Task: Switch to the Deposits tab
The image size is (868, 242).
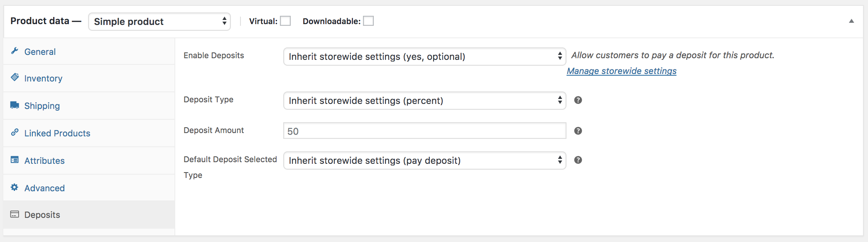Action: [x=42, y=215]
